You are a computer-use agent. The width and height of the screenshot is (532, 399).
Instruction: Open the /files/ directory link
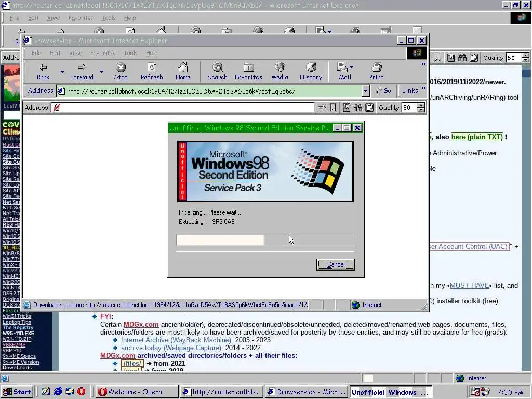(132, 363)
